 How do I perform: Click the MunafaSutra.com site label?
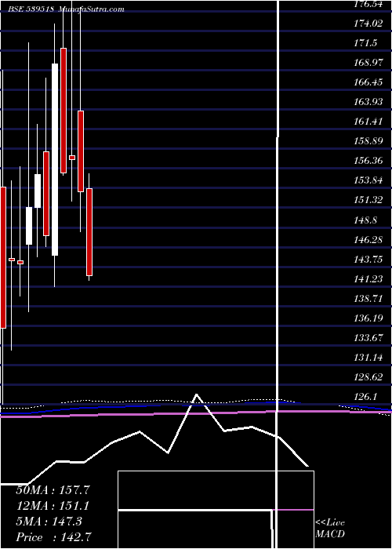coord(91,9)
